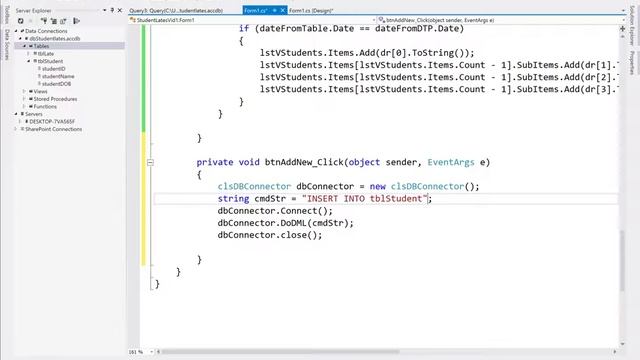Close the Server Explorer panel
Screen dimensions: 640x360
point(120,10)
